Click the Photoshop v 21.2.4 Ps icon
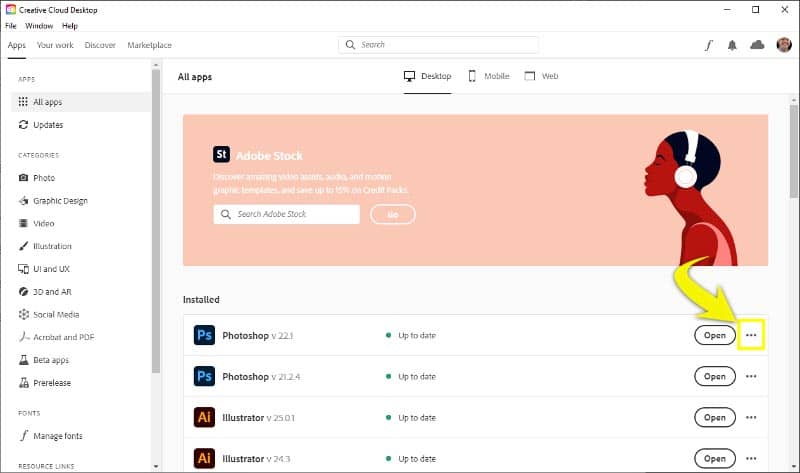Screen dimensions: 800x473 pyautogui.click(x=204, y=377)
